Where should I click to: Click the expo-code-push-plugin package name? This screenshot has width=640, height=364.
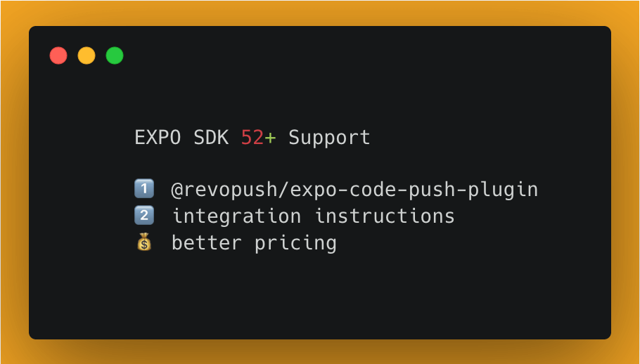click(x=412, y=190)
